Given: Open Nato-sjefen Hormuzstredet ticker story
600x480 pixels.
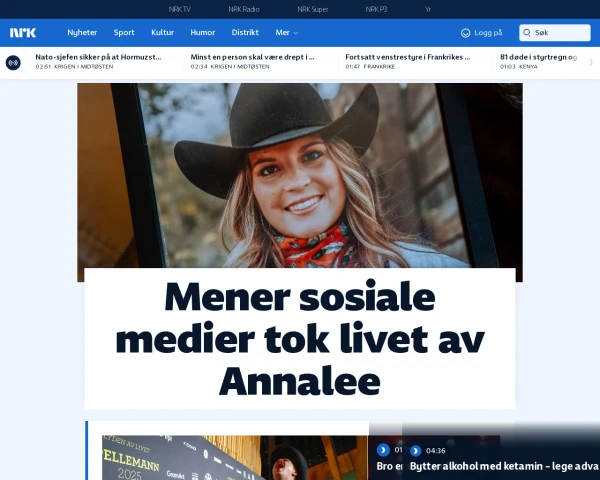Looking at the screenshot, I should pos(98,58).
